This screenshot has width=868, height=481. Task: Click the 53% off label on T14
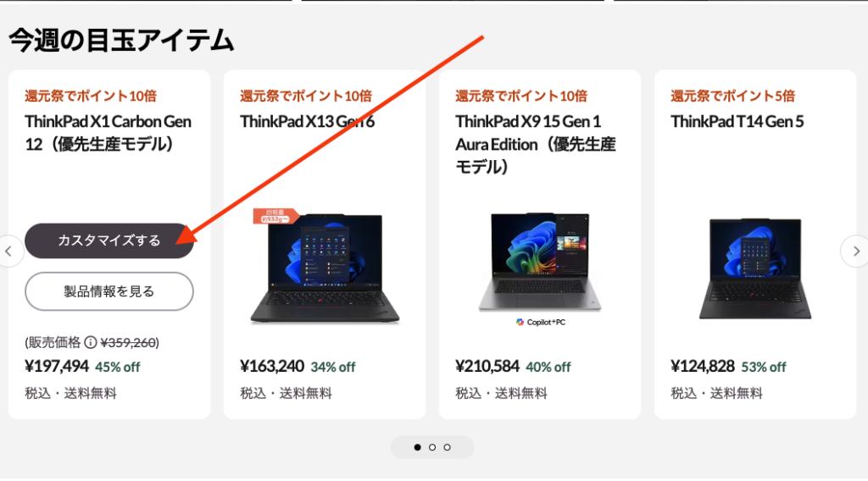764,368
